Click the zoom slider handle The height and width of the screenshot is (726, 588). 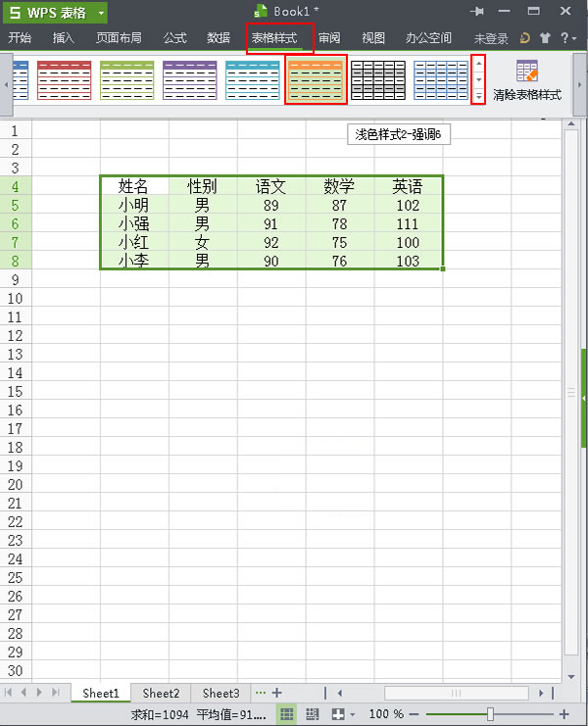tap(490, 714)
